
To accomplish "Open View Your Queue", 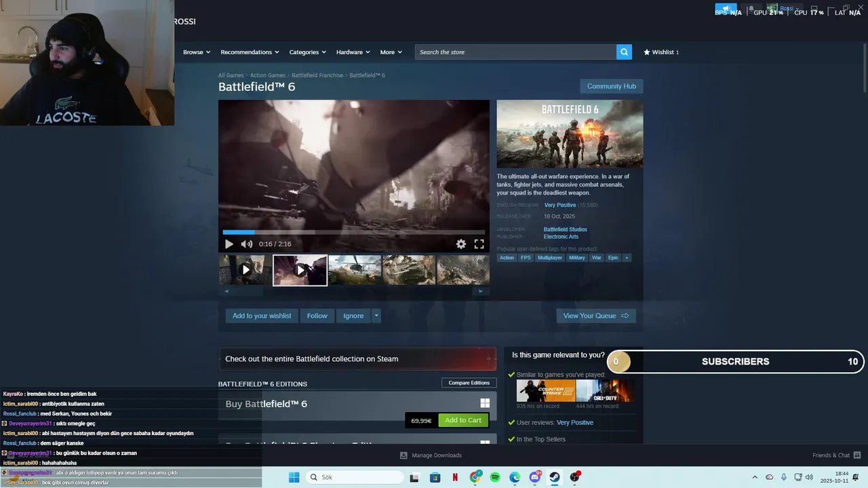I will [x=596, y=316].
